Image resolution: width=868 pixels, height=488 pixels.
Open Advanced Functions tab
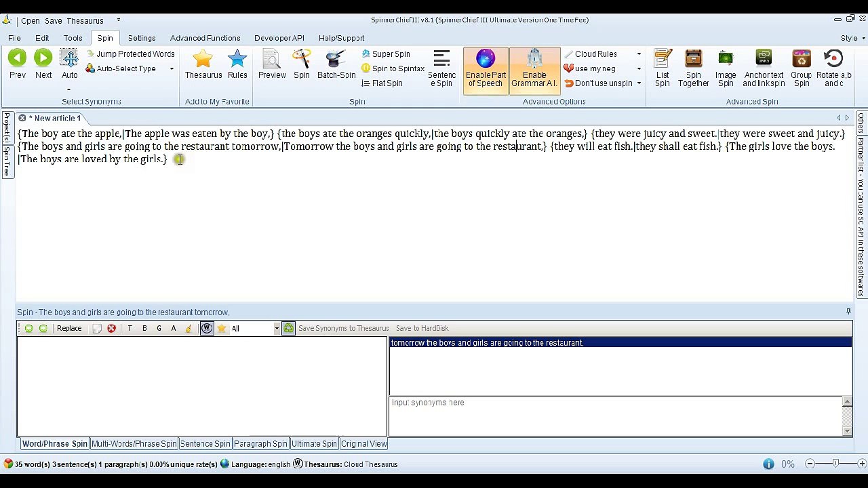205,38
